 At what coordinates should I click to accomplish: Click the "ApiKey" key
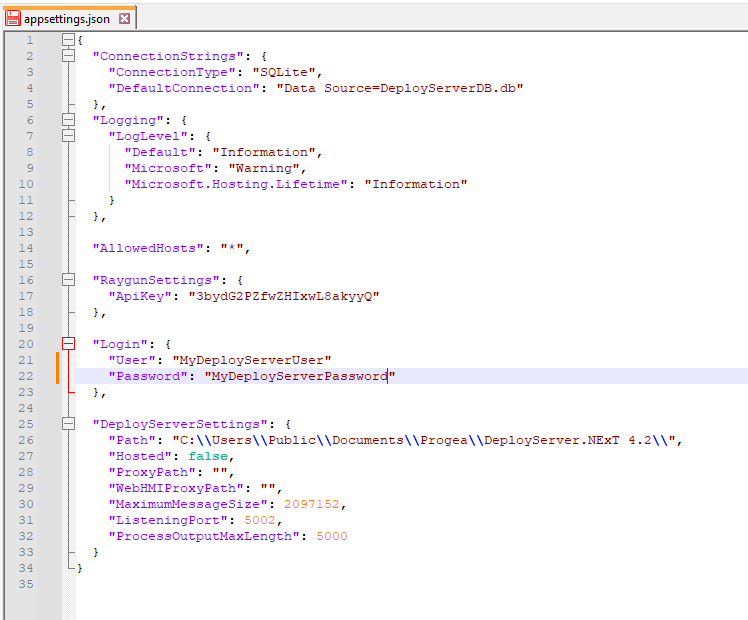click(x=140, y=297)
